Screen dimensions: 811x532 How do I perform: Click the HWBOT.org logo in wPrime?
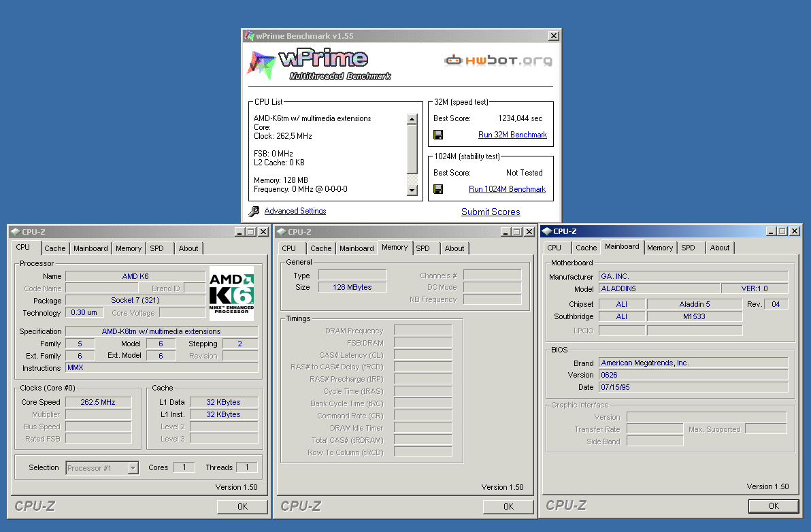498,61
